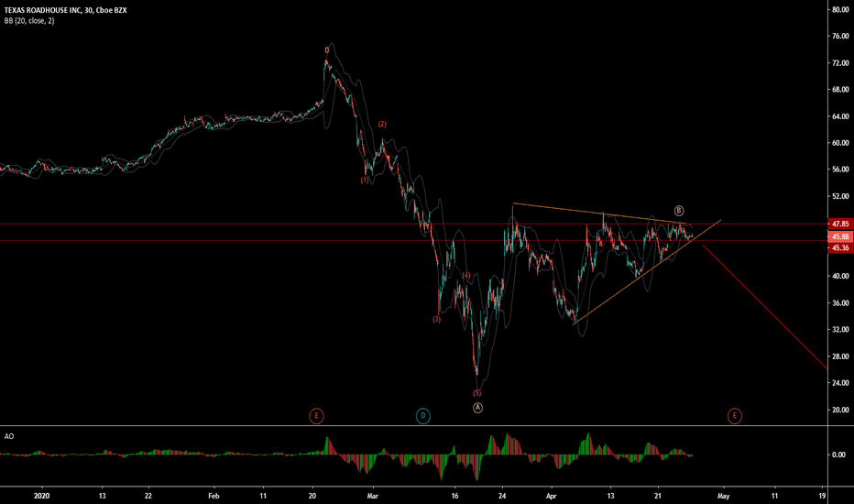Click the 45.88 current price tag
The image size is (854, 504).
click(x=840, y=236)
